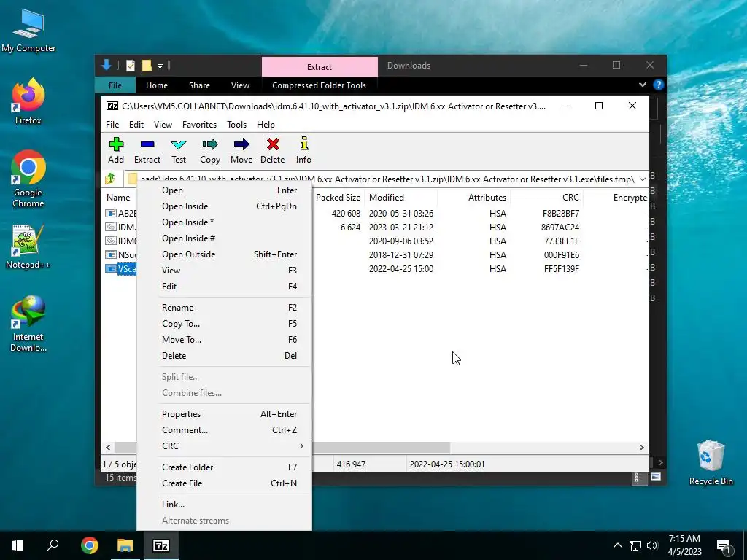
Task: Choose View F3 in context menu
Action: (229, 271)
